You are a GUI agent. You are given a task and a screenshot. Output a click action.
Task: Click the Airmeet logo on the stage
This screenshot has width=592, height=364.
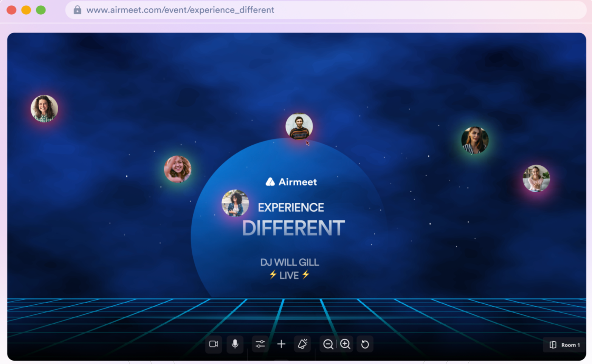point(290,182)
